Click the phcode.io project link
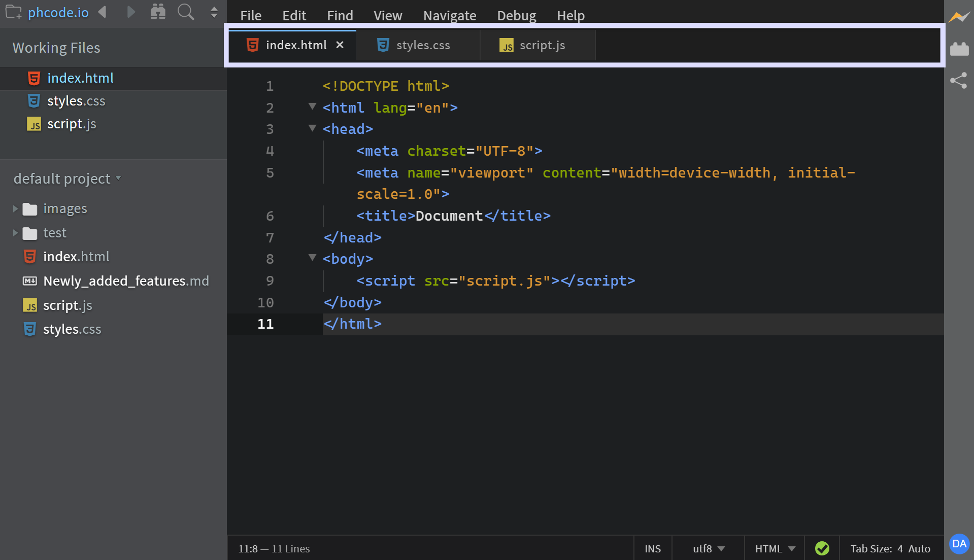 click(58, 12)
